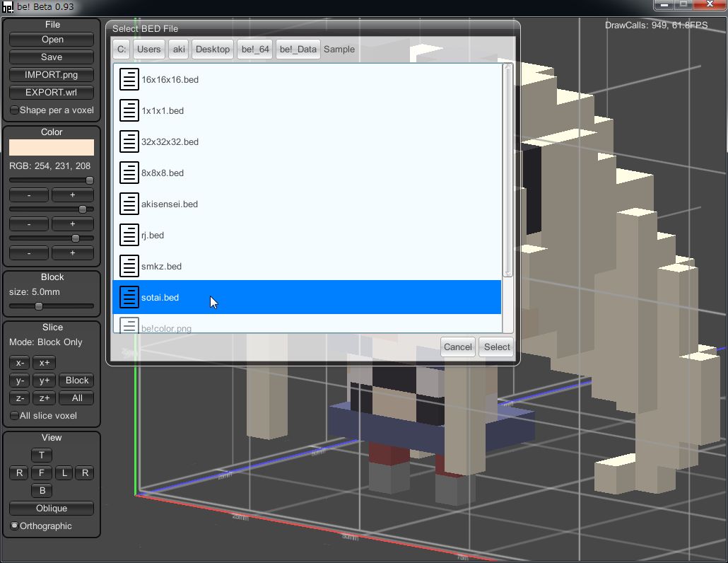Cancel the Select BED File dialog
The width and height of the screenshot is (728, 563).
pos(457,347)
